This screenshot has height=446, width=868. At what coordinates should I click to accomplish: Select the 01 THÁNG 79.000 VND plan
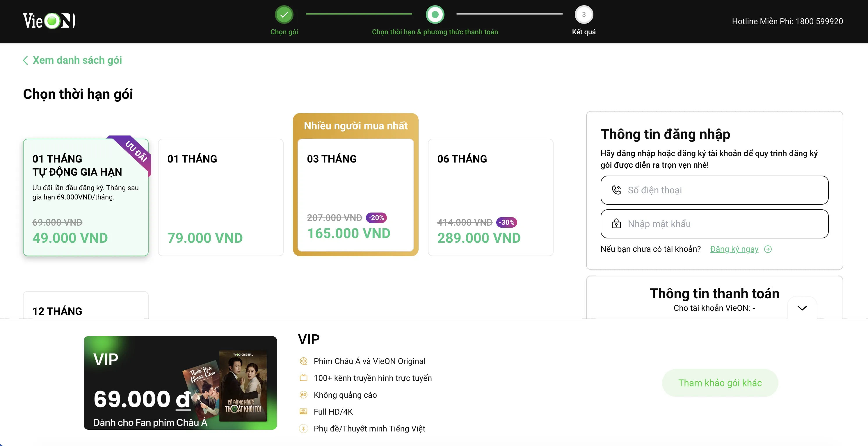tap(221, 197)
